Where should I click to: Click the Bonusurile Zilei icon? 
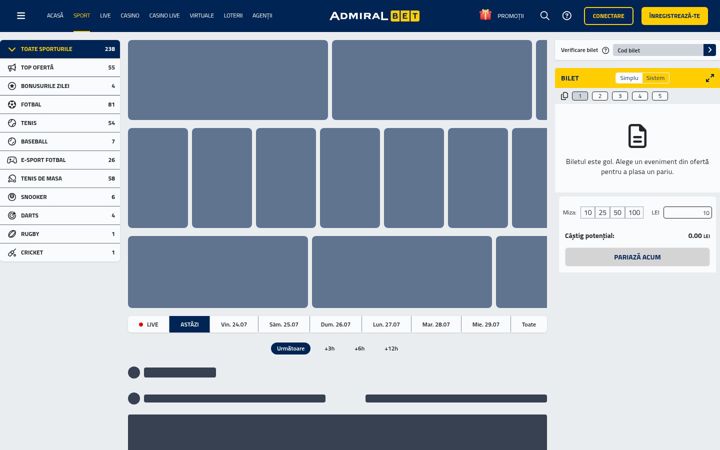[x=12, y=86]
